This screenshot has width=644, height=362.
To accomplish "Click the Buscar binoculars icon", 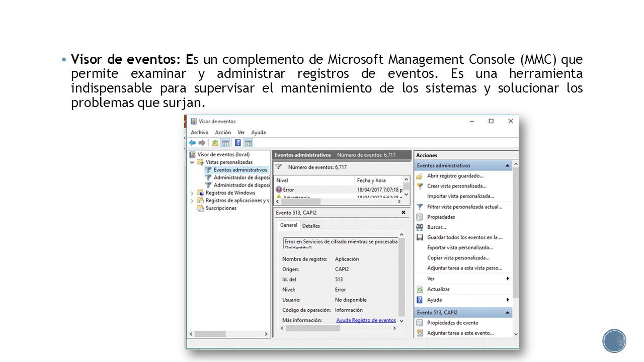I will coord(420,227).
